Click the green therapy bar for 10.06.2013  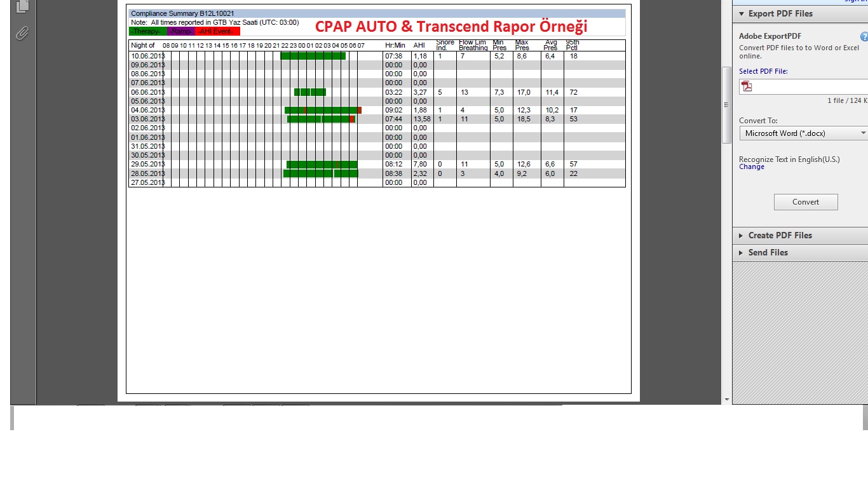click(x=313, y=56)
